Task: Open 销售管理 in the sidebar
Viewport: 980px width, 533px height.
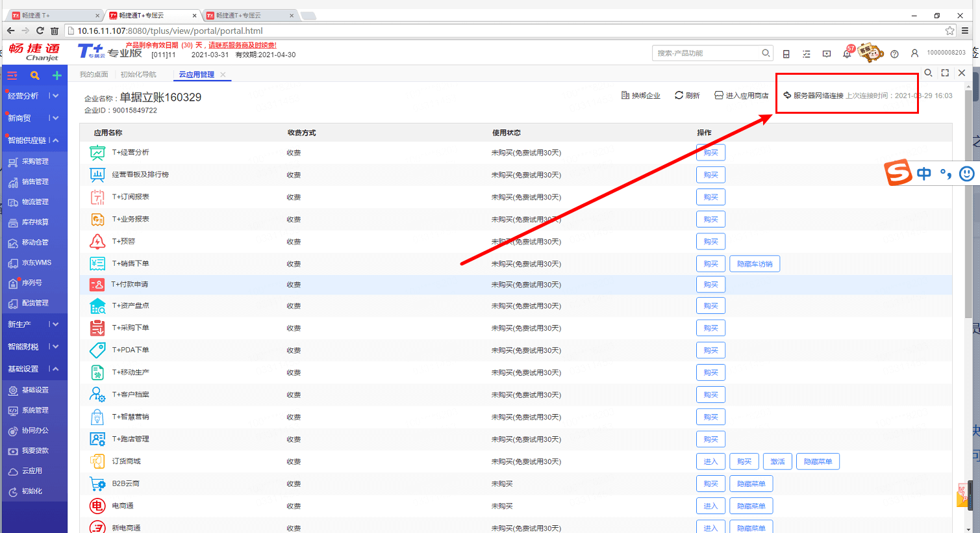Action: (x=34, y=182)
